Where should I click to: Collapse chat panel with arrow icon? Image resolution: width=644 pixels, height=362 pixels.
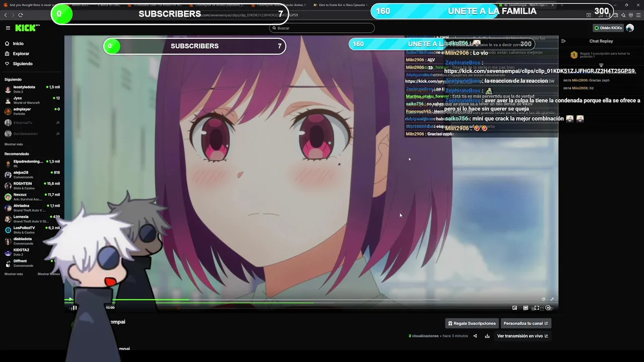(563, 41)
